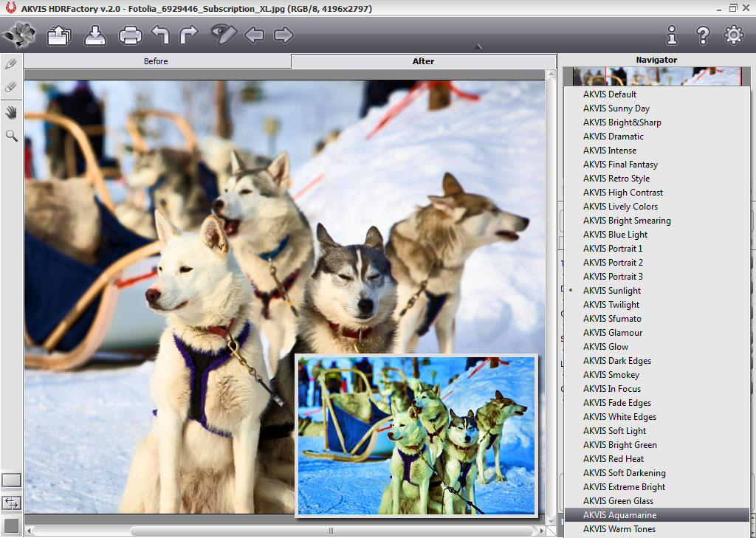Image resolution: width=756 pixels, height=538 pixels.
Task: Show program info with the i icon
Action: (672, 35)
